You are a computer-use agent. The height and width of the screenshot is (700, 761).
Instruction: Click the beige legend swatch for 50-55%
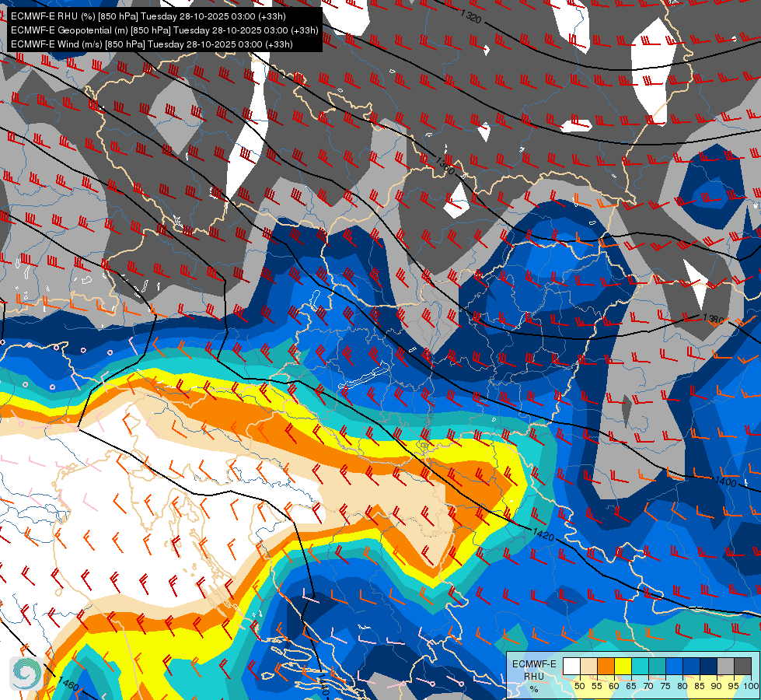point(588,666)
